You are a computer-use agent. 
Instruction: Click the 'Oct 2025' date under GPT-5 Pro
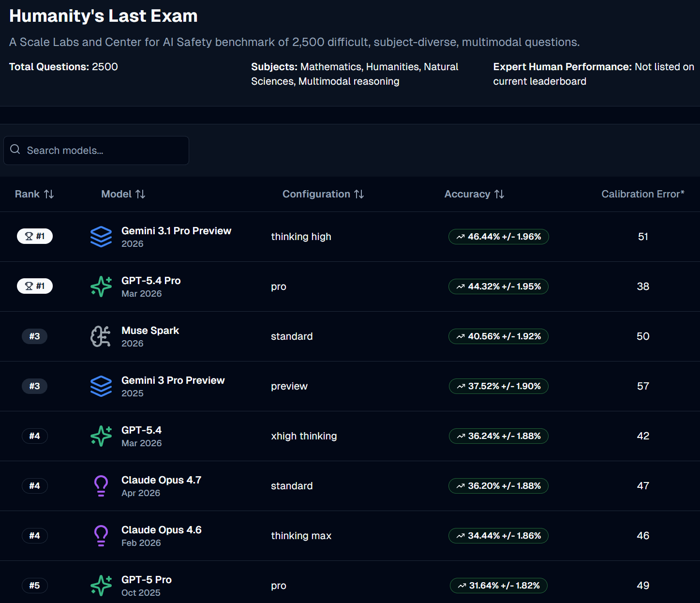tap(141, 593)
